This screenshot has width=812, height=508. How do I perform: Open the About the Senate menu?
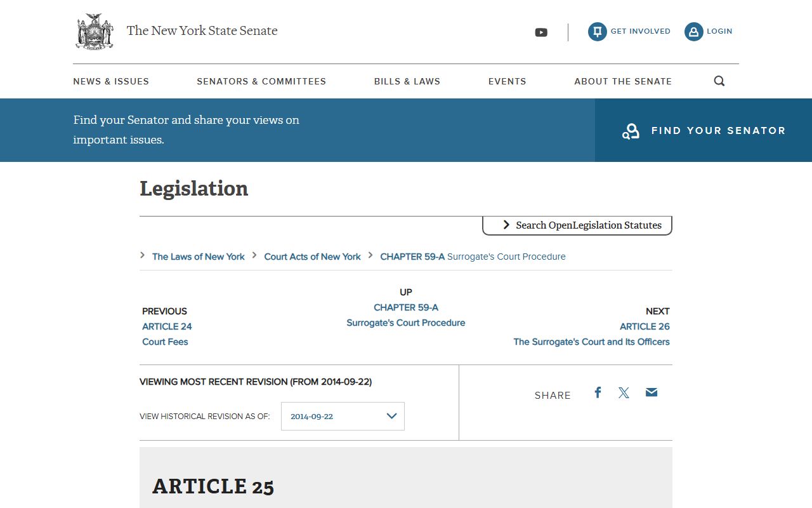tap(623, 81)
